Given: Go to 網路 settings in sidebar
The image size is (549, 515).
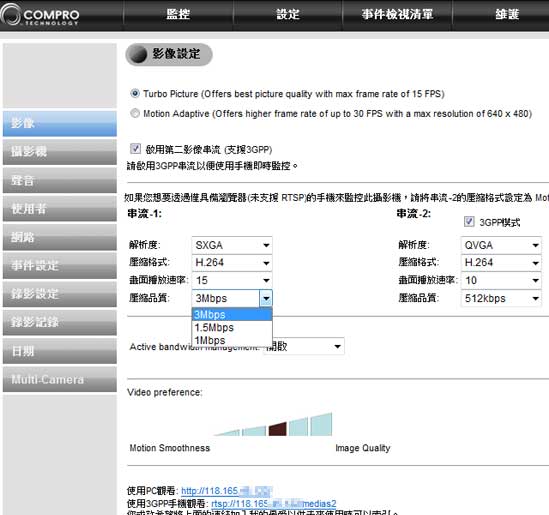Looking at the screenshot, I should pos(60,237).
